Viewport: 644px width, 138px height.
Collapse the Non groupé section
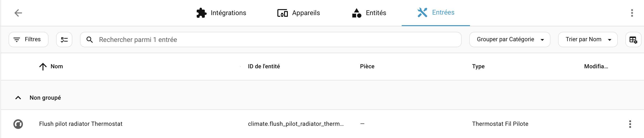[18, 98]
